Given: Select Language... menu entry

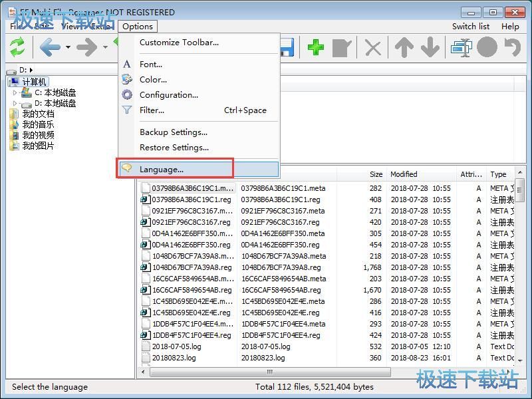Looking at the screenshot, I should pos(199,170).
